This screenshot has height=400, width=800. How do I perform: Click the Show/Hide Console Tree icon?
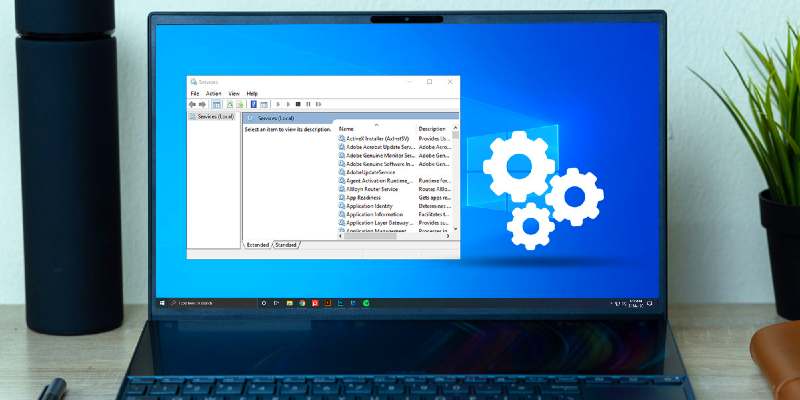tap(217, 104)
